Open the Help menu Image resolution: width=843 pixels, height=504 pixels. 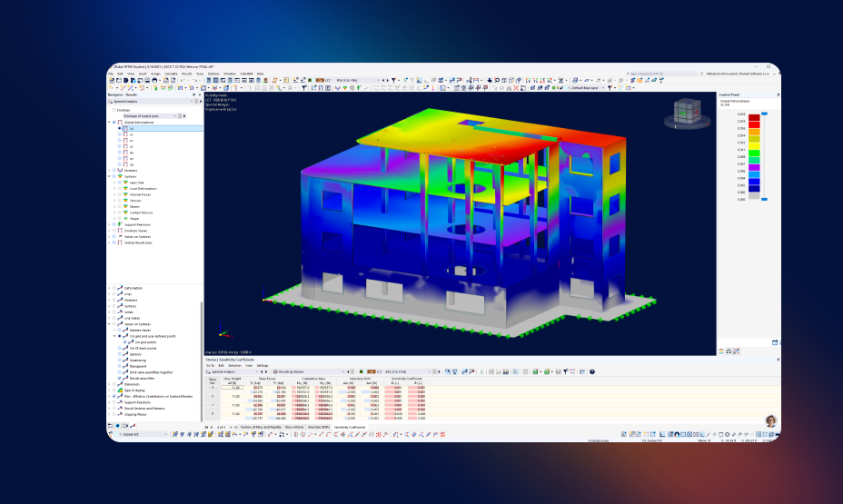coord(260,74)
